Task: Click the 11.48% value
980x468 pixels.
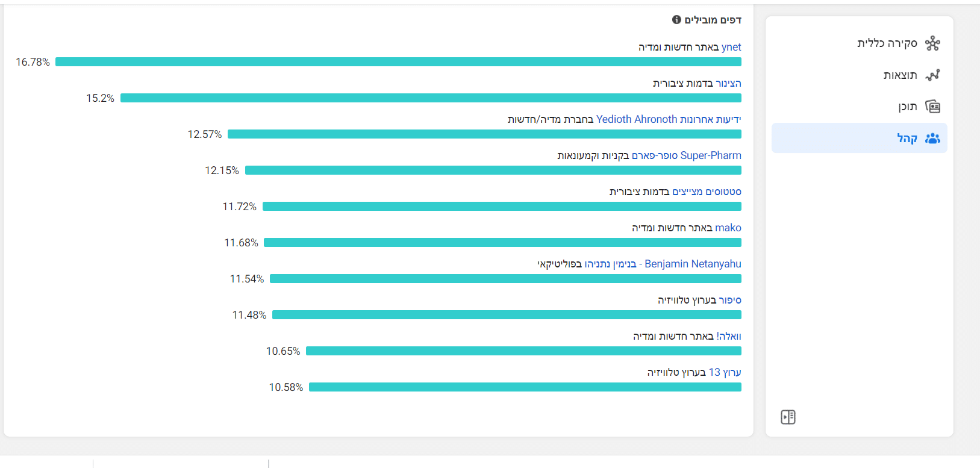Action: tap(249, 315)
